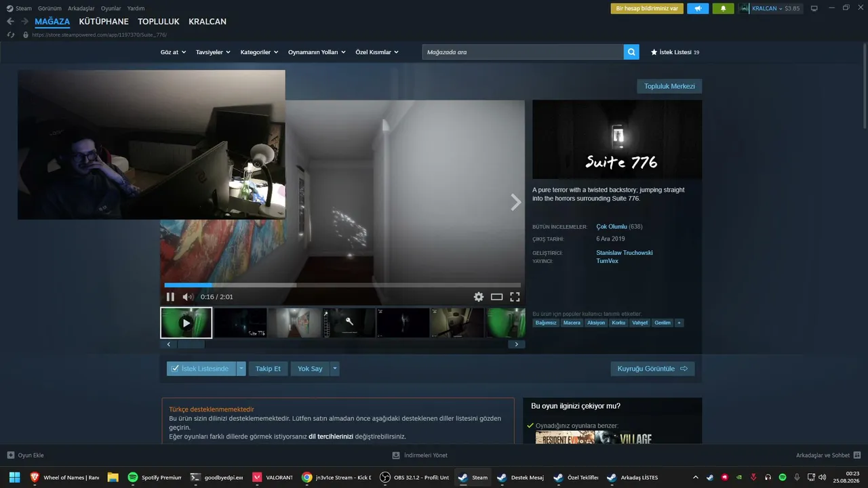Expand the Göz at dropdown
868x488 pixels.
pyautogui.click(x=173, y=52)
